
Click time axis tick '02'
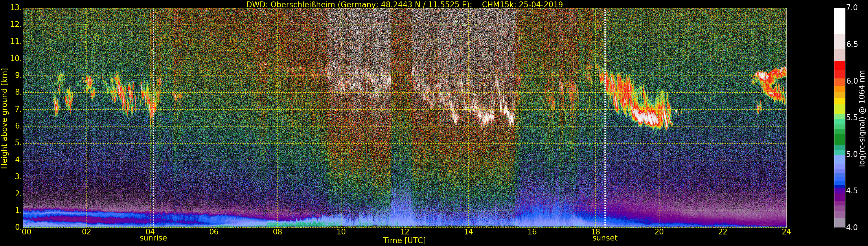point(87,232)
